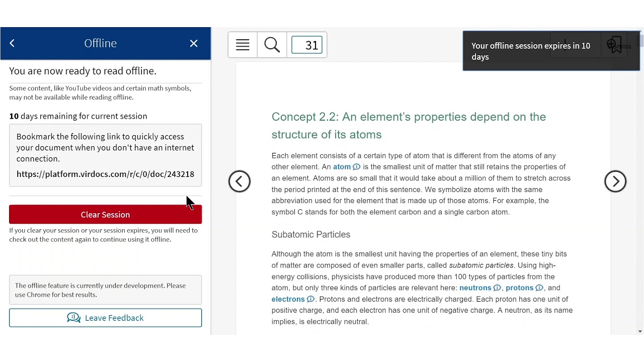This screenshot has width=644, height=362.
Task: Select the platform.virdocs.com bookmark link text
Action: [105, 174]
